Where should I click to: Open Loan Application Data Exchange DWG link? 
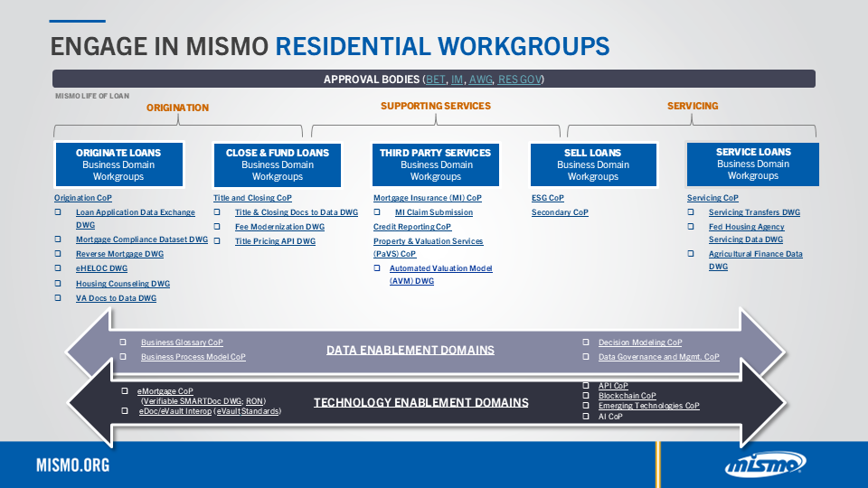click(x=135, y=219)
